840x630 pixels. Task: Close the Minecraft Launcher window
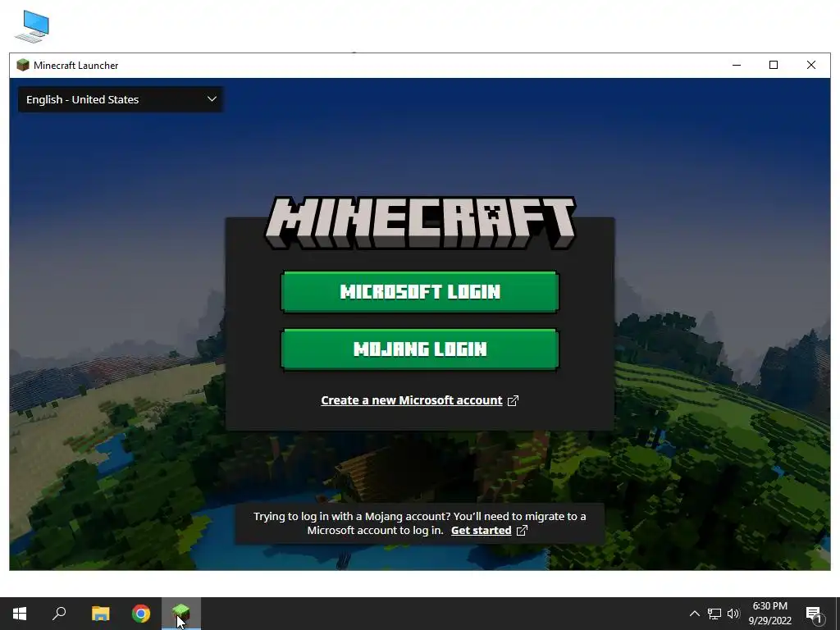(x=811, y=66)
